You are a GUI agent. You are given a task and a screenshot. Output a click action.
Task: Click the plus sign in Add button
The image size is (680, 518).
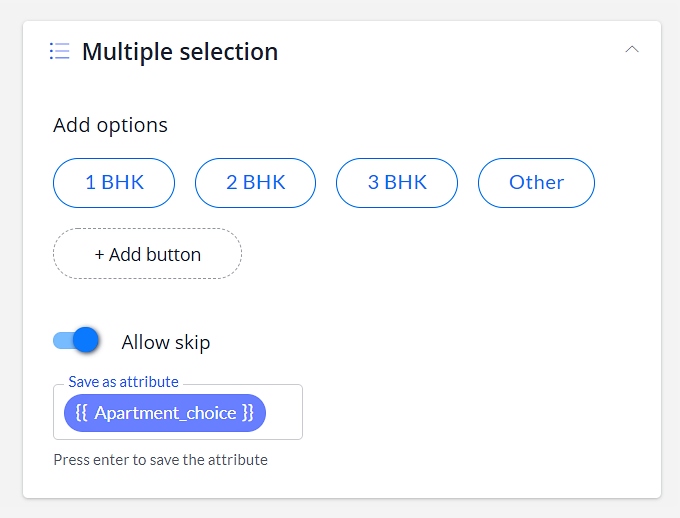(99, 255)
